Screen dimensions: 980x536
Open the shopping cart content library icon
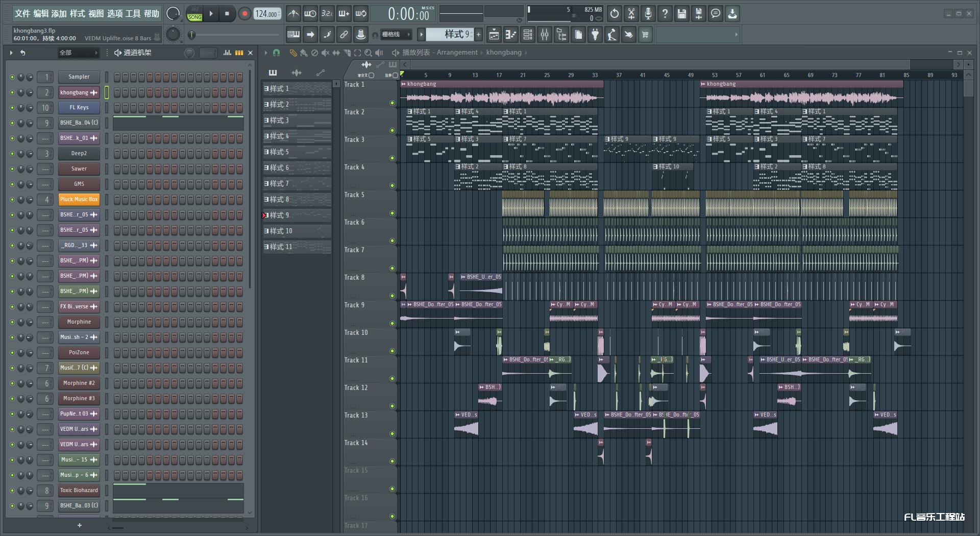point(646,35)
